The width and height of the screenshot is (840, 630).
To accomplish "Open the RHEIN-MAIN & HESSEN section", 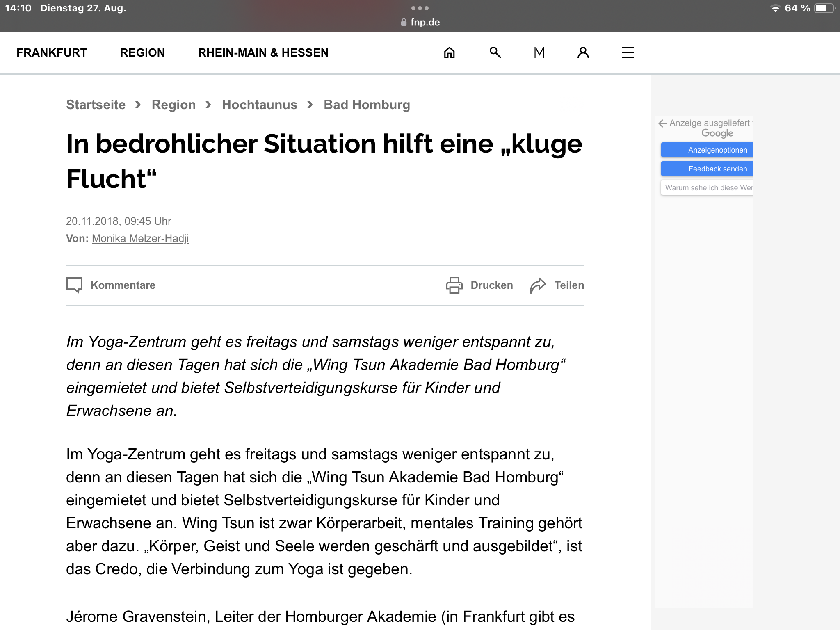I will tap(263, 52).
